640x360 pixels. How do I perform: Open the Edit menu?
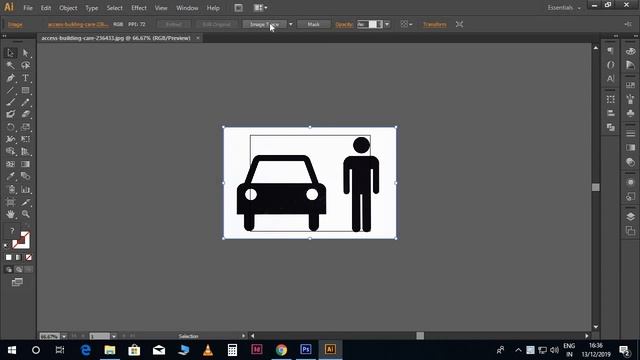[46, 8]
